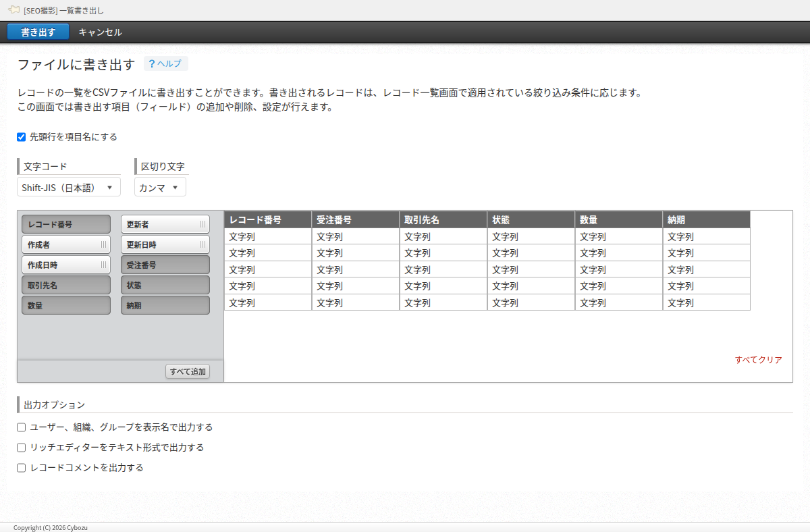Click the grip handle icon on the 作成者 field
The width and height of the screenshot is (810, 532).
103,244
